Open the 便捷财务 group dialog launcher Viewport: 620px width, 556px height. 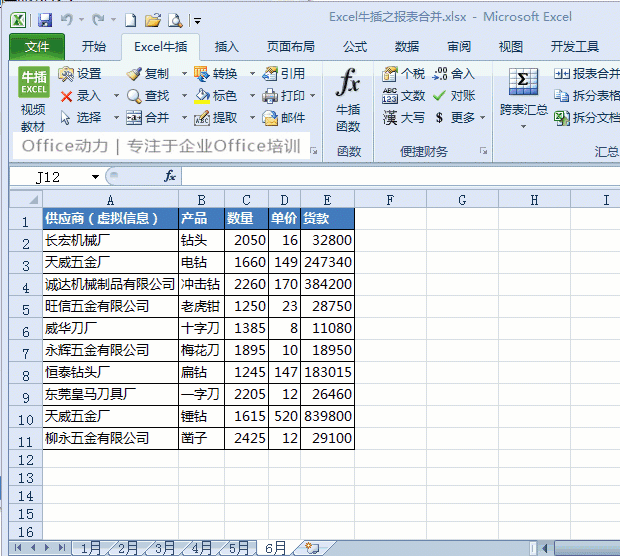click(x=483, y=151)
